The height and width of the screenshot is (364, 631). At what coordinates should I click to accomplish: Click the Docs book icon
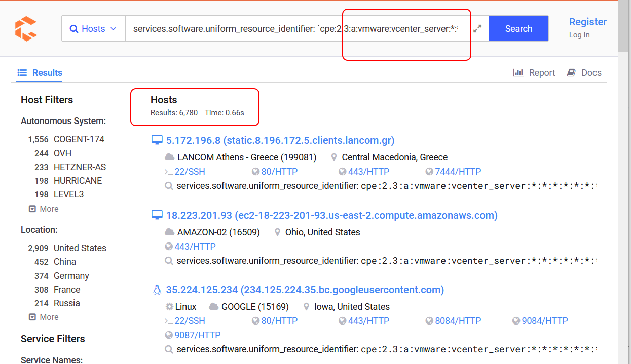point(572,73)
